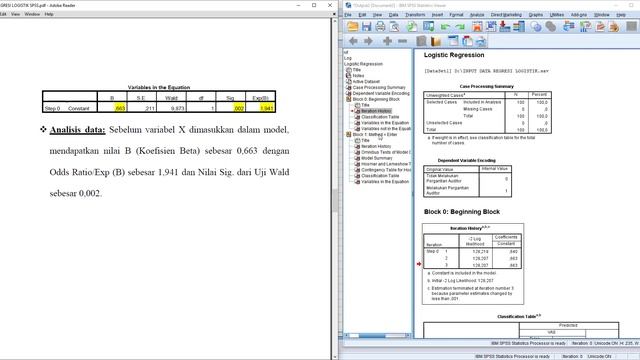Open the View menu in Adobe Reader

point(16,14)
